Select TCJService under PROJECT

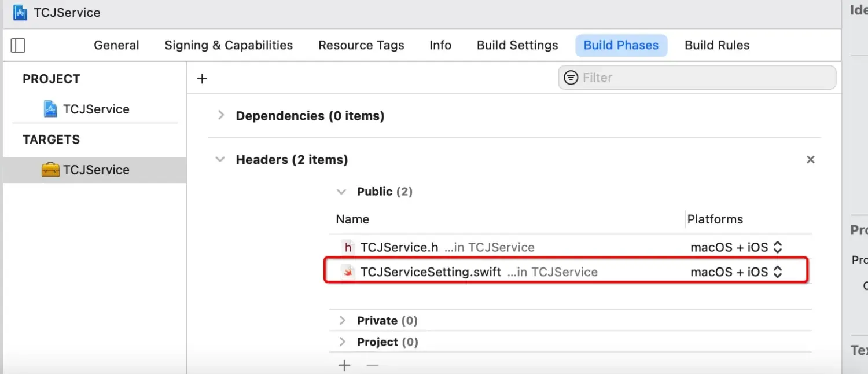[x=95, y=109]
